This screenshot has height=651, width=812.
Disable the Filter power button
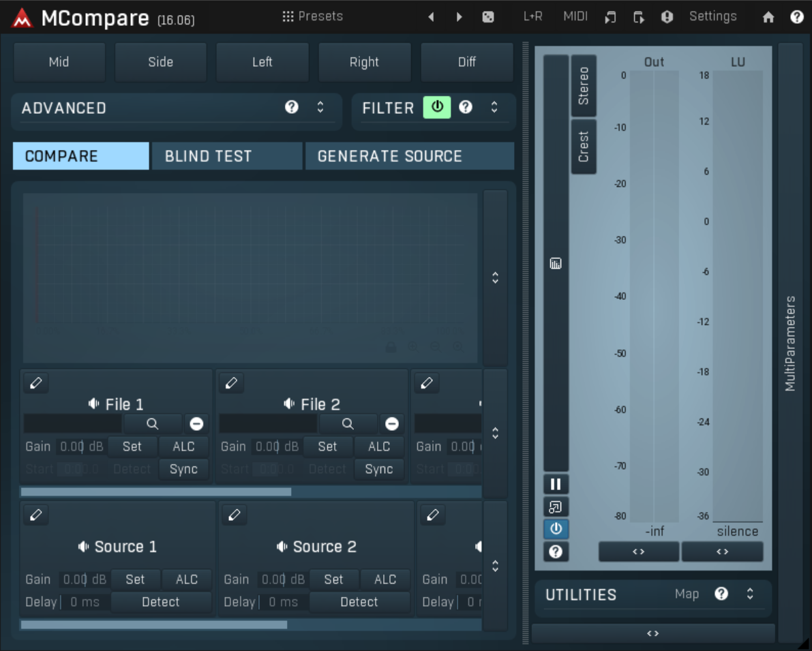tap(437, 107)
